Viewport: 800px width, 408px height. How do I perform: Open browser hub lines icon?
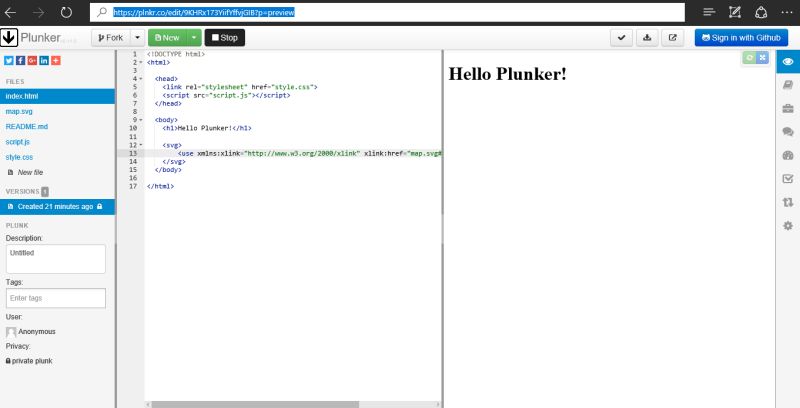tap(709, 12)
